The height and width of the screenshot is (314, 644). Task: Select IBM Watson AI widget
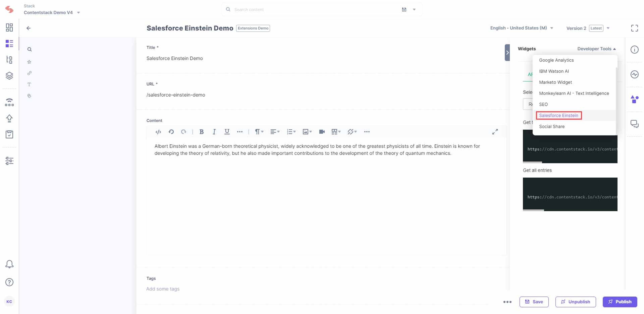[554, 71]
